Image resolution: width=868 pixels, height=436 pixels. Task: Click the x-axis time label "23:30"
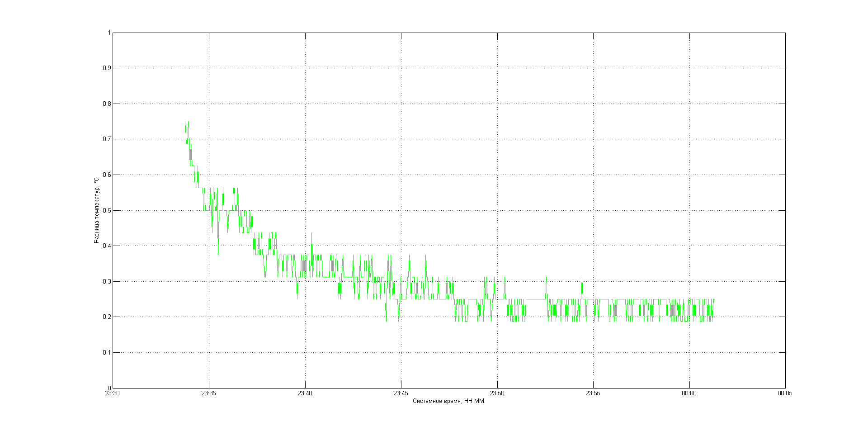(113, 393)
